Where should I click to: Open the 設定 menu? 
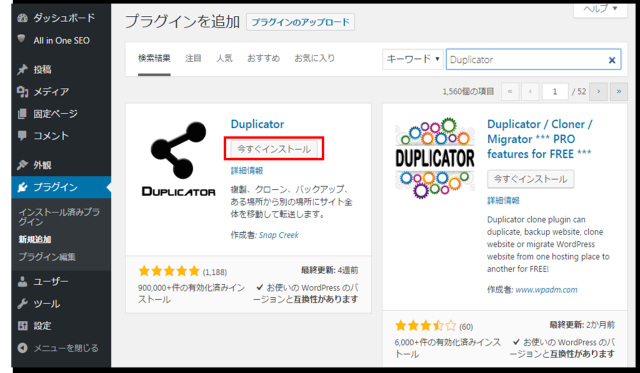pos(61,326)
